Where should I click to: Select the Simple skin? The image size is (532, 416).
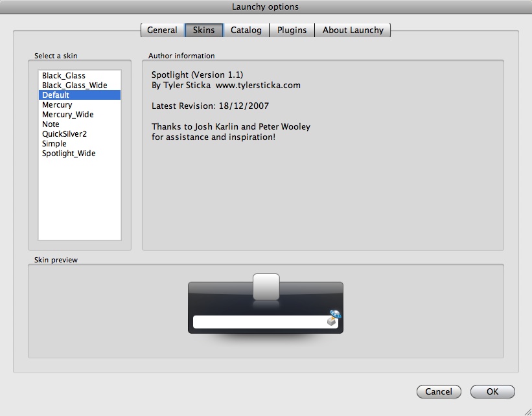54,143
